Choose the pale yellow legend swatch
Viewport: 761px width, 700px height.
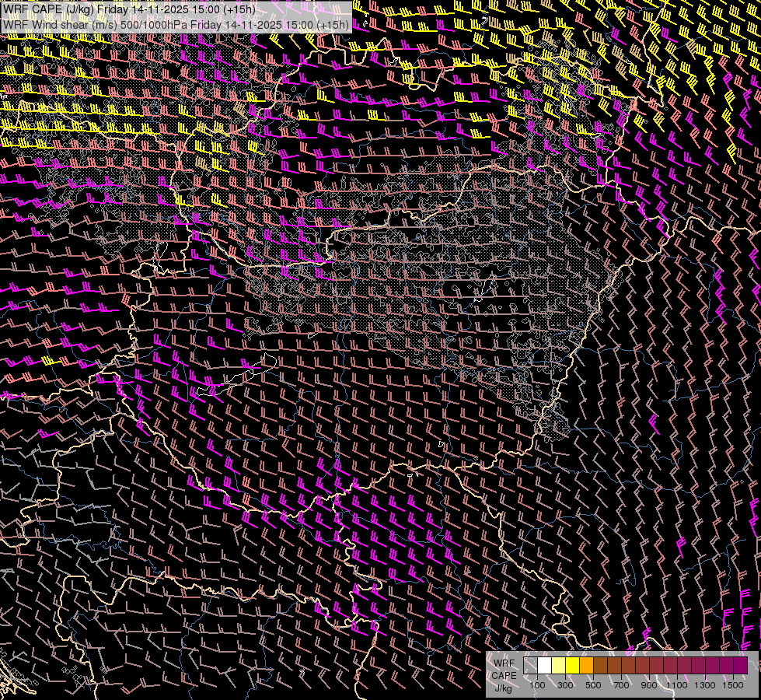point(559,666)
